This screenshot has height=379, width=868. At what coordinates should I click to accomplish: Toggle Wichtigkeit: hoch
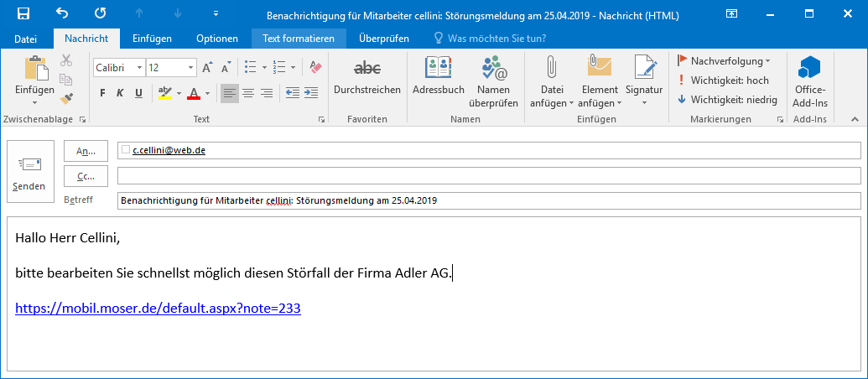724,80
